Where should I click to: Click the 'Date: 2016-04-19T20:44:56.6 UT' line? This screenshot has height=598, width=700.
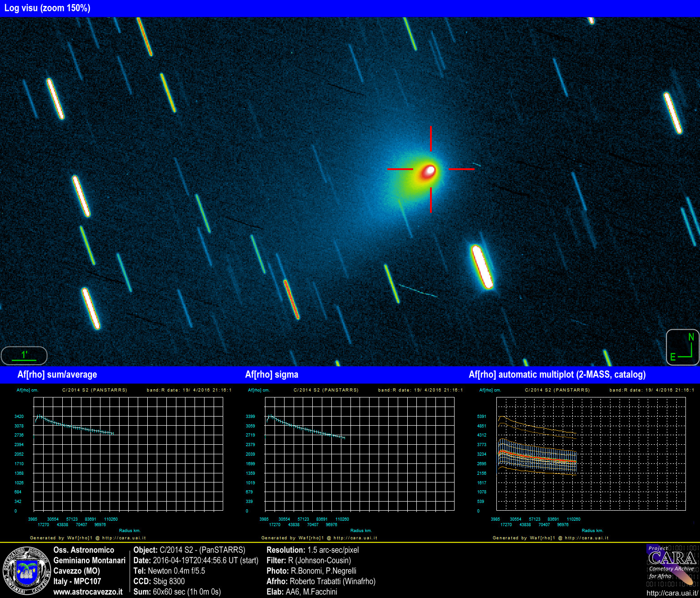click(x=196, y=560)
